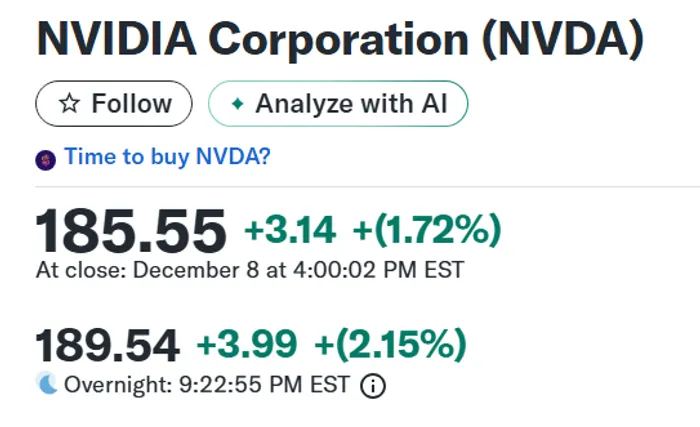Click the sparkle icon beside Analyze with AI
The width and height of the screenshot is (700, 427).
click(x=238, y=104)
